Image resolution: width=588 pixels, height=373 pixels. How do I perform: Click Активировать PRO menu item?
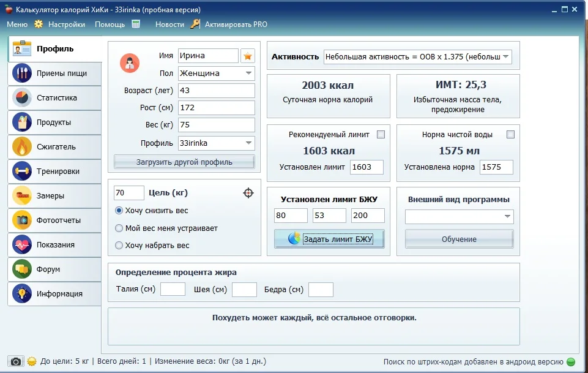click(x=236, y=24)
